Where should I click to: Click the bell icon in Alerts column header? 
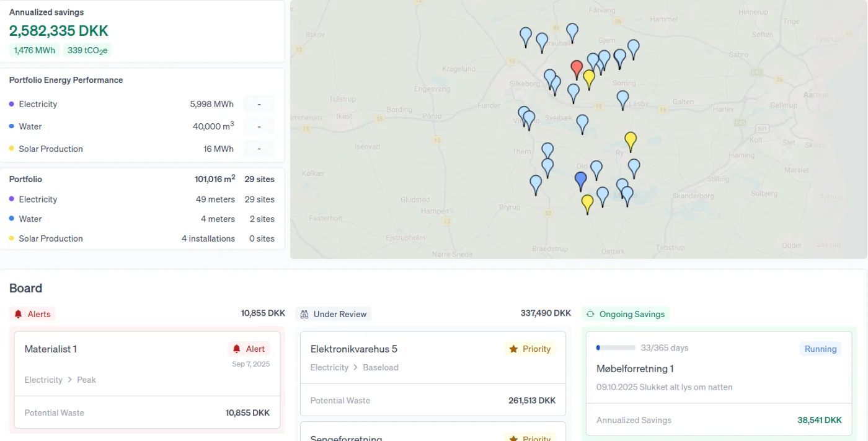19,314
